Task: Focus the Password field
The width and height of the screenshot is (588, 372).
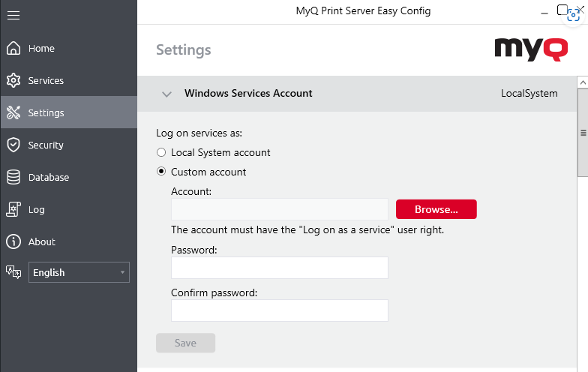Action: point(280,268)
